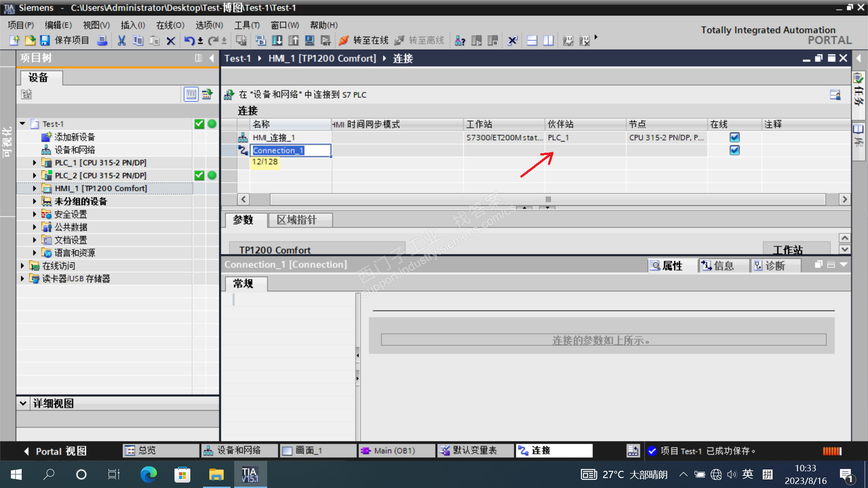868x488 pixels.
Task: Click horizontal scrollbar of connections table
Action: point(547,199)
